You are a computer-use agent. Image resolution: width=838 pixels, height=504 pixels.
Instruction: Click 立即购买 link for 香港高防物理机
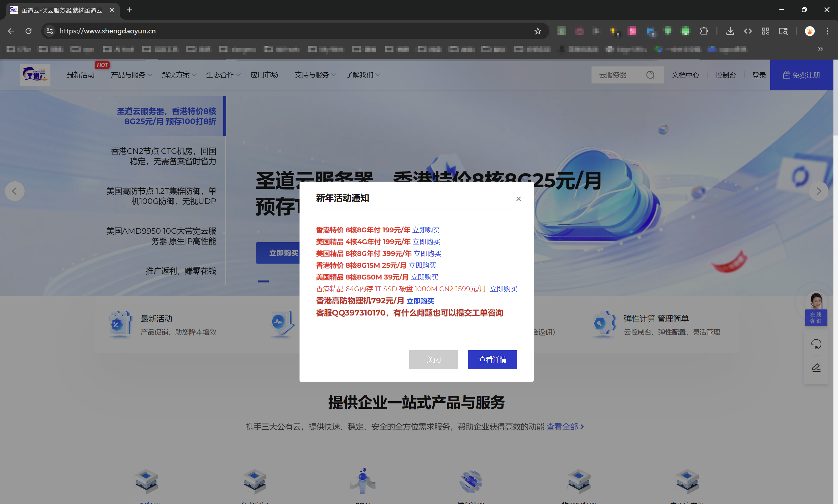420,301
